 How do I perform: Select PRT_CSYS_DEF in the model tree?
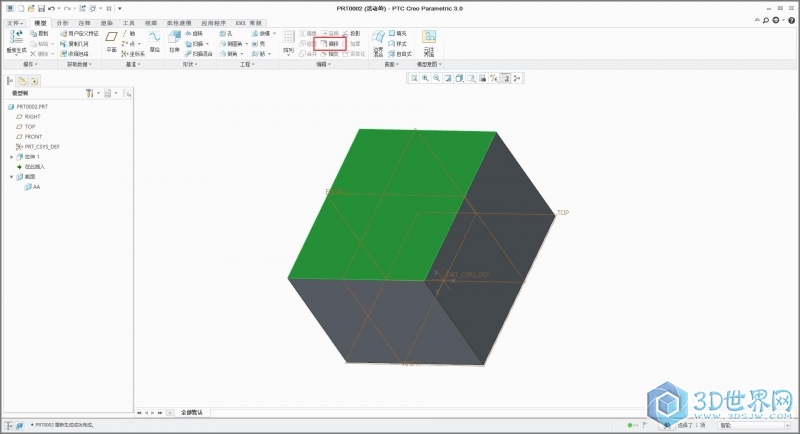coord(38,147)
